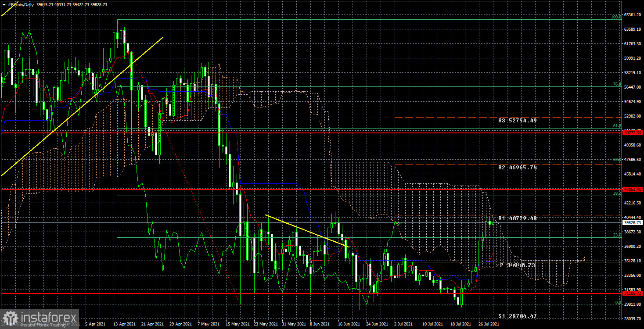Click the 65361.20 price axis value
The image size is (644, 329).
633,15
